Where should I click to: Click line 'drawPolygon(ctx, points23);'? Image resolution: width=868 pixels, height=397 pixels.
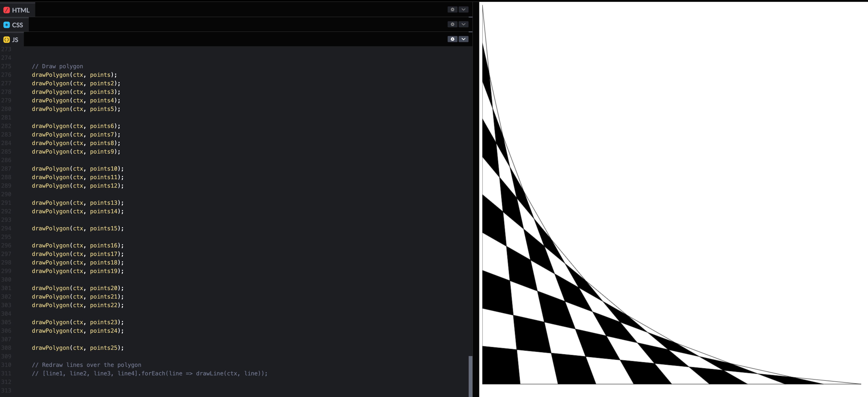pyautogui.click(x=78, y=323)
